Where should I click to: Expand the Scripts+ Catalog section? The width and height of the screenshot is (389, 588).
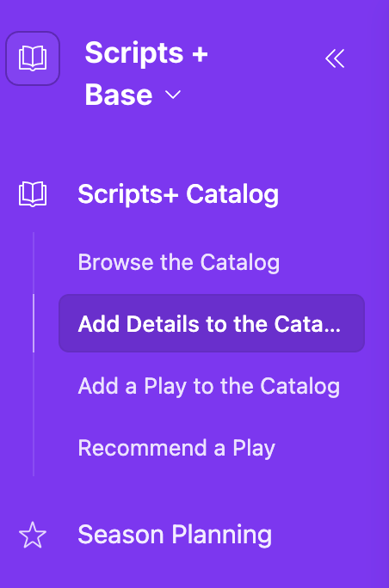178,194
